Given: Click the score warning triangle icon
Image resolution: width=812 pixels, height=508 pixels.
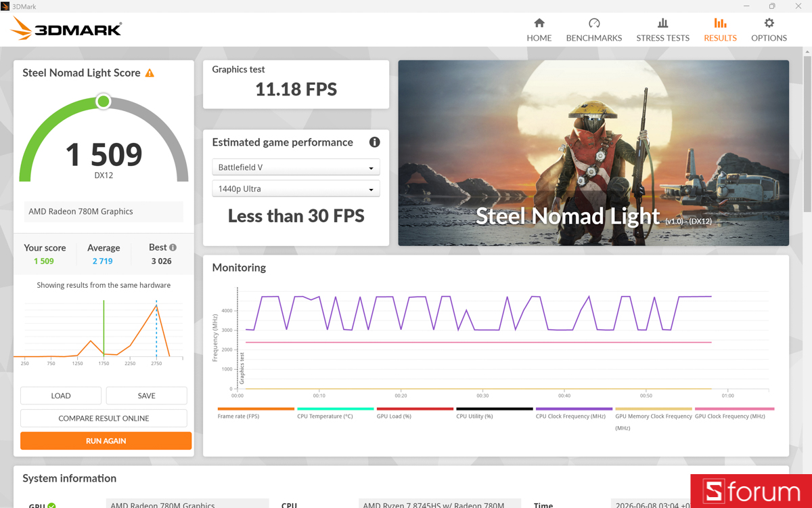Looking at the screenshot, I should pyautogui.click(x=150, y=72).
